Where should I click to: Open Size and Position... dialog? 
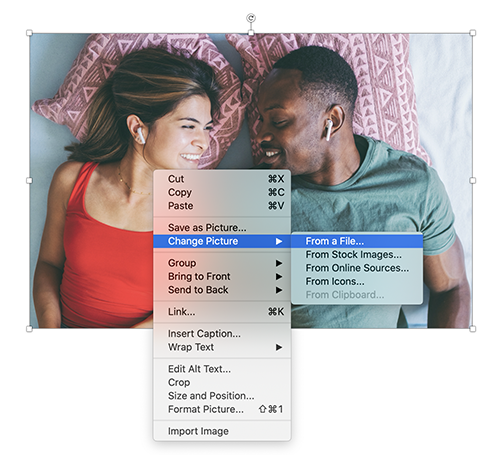point(222,396)
